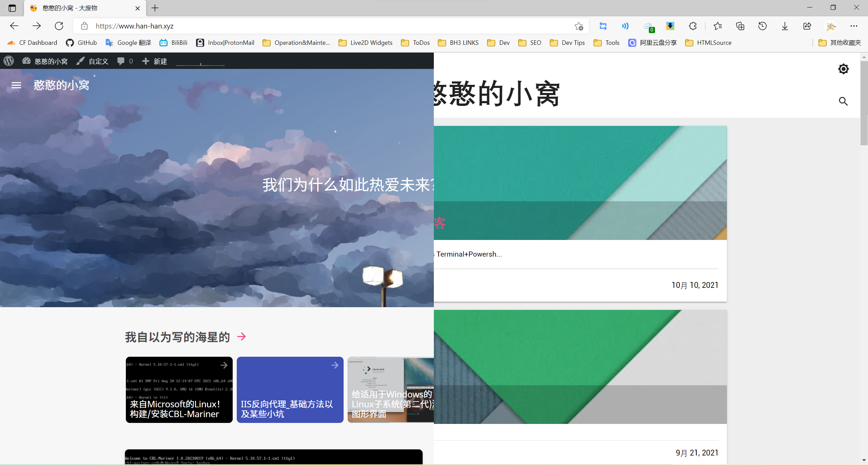The image size is (868, 465).
Task: Click the Read Aloud icon
Action: (x=625, y=26)
